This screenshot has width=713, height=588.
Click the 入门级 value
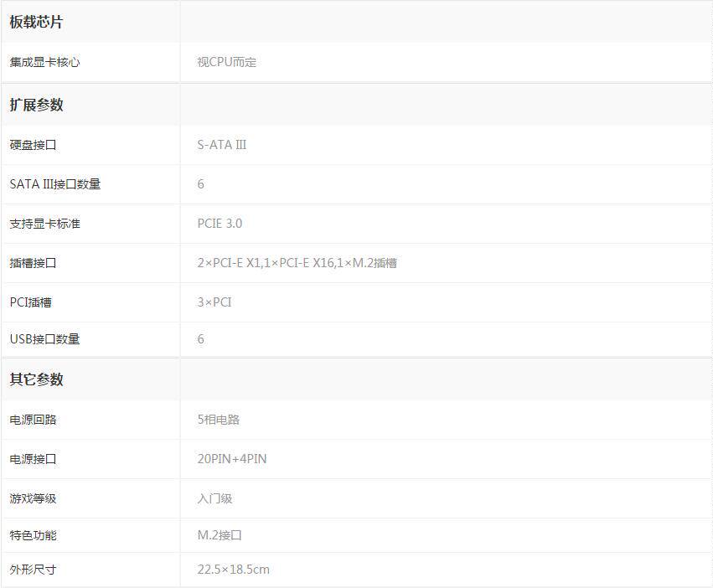(x=214, y=498)
